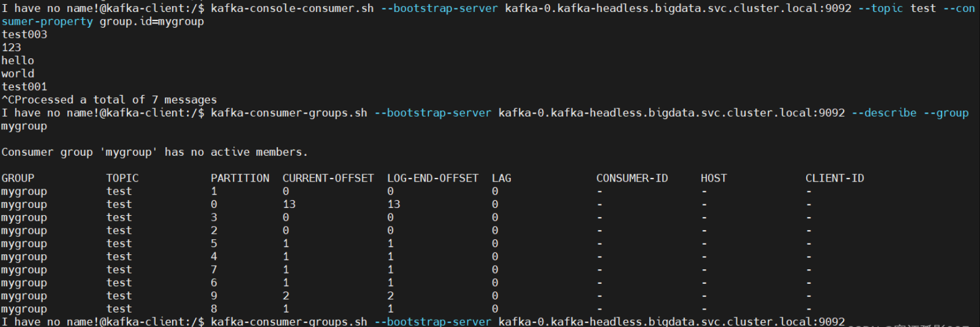Click the CURRENT-OFFSET column header
Screen dimensions: 980x327
click(328, 179)
